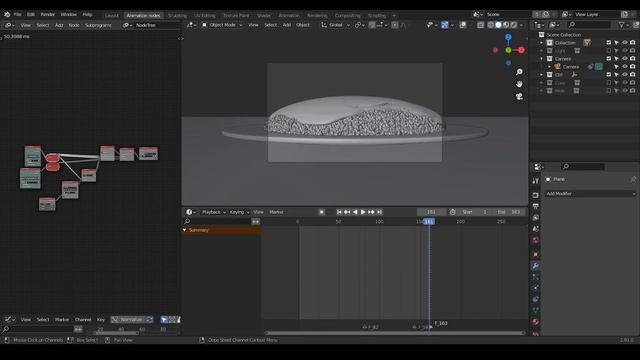This screenshot has width=640, height=360.
Task: Open Global transform orientation dropdown
Action: click(x=336, y=25)
